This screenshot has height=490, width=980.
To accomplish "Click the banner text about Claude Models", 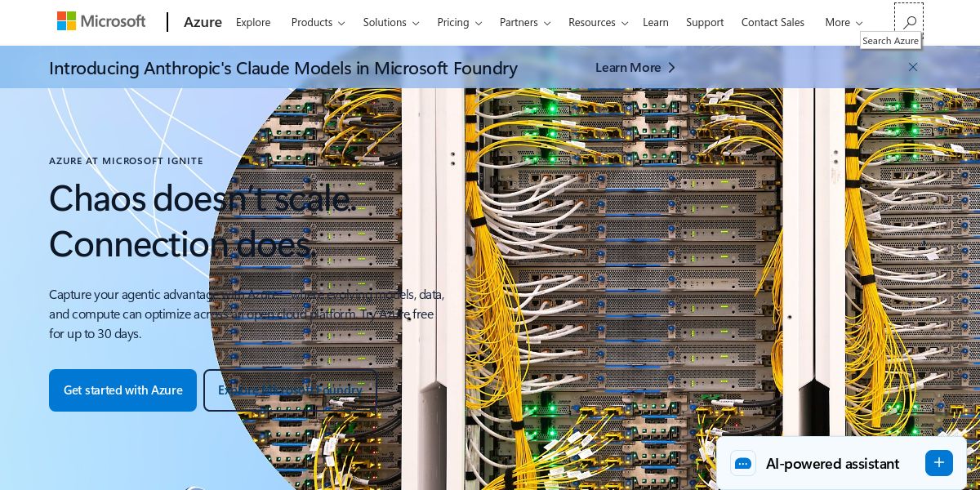I will click(x=283, y=68).
